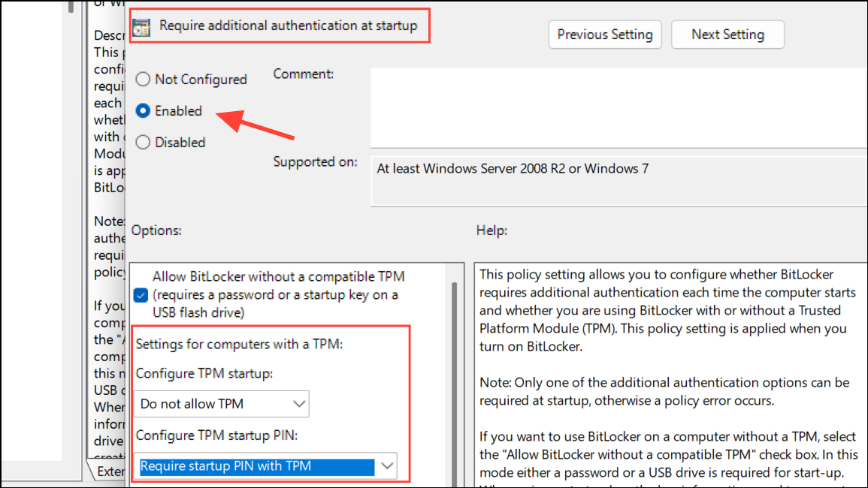868x488 pixels.
Task: Select the Not Configured radio button
Action: click(x=143, y=79)
